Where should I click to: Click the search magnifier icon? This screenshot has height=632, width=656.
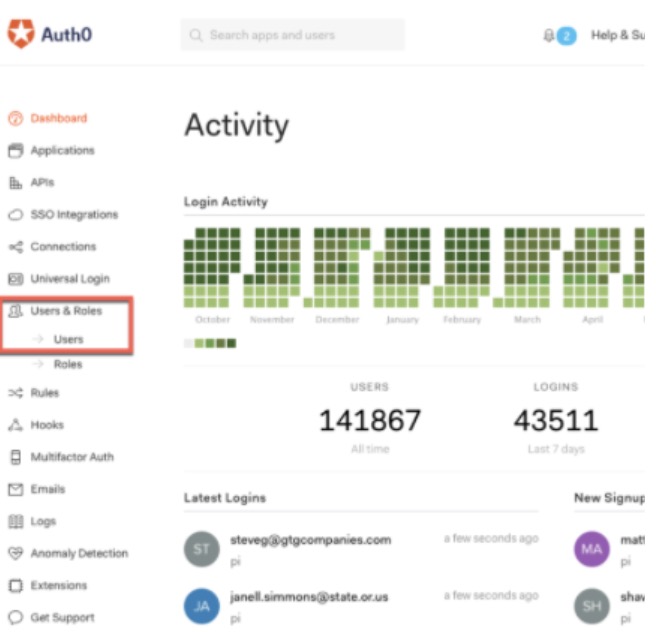coord(196,35)
